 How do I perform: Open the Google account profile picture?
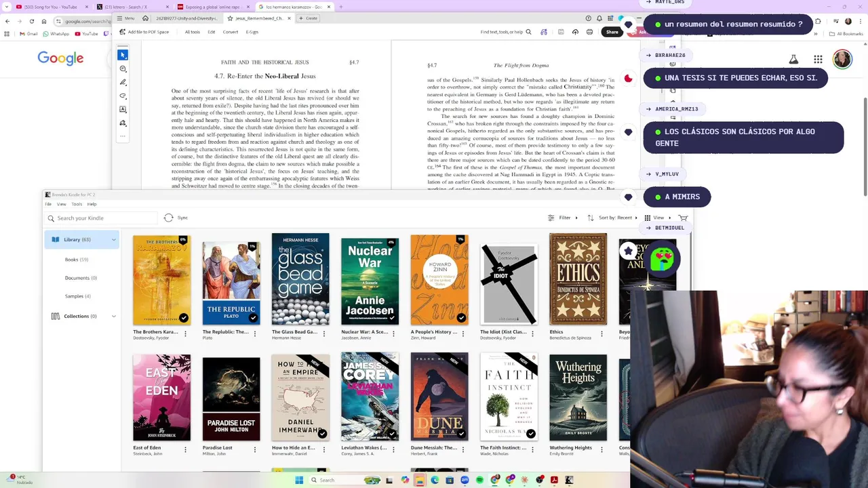pyautogui.click(x=842, y=60)
